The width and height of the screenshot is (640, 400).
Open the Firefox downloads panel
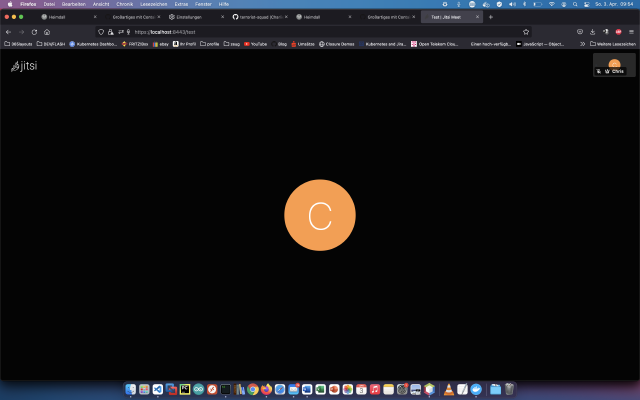coord(593,32)
